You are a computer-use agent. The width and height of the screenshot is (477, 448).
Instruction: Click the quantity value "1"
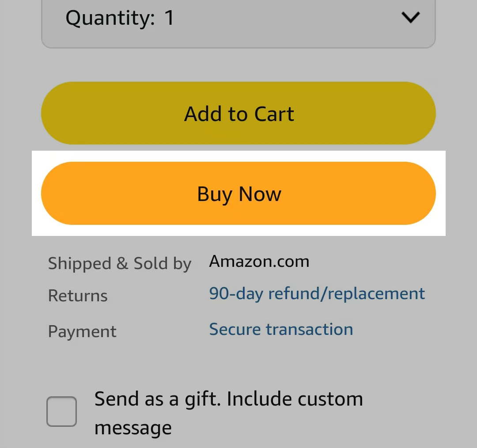click(x=169, y=19)
